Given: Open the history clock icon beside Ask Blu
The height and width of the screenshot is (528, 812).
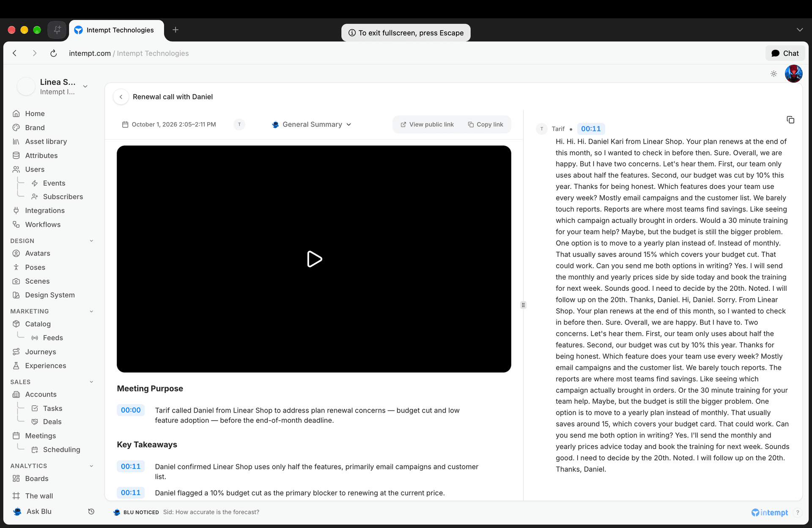Looking at the screenshot, I should (x=91, y=512).
